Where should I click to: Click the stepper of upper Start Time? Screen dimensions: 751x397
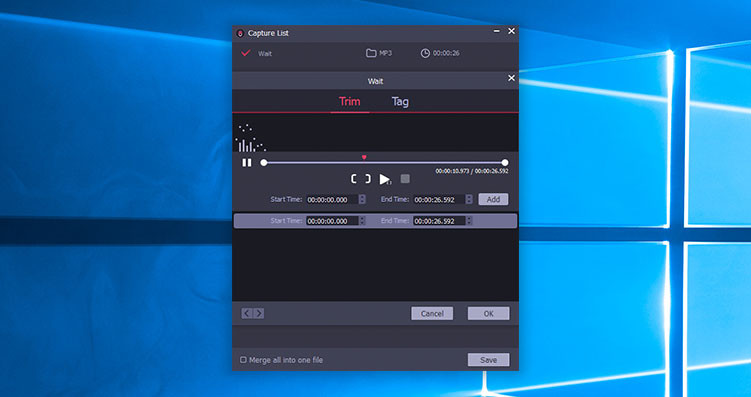coord(363,200)
